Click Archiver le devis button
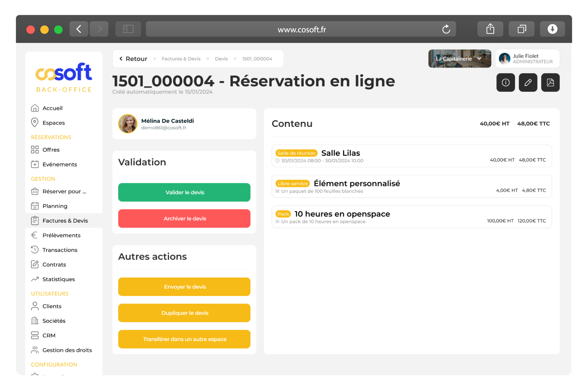Screen dimensions: 588x391 (184, 218)
